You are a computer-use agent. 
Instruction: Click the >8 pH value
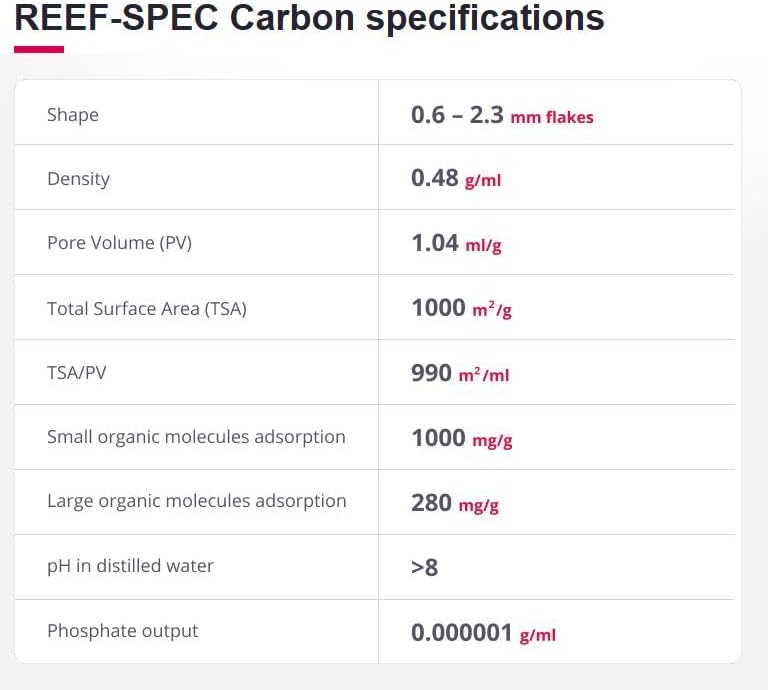(x=424, y=567)
